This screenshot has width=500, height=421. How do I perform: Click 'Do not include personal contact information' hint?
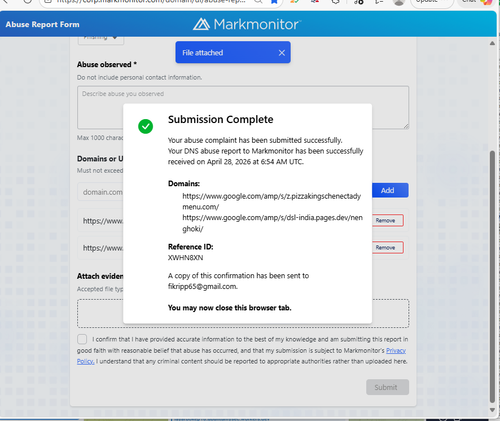tap(139, 77)
